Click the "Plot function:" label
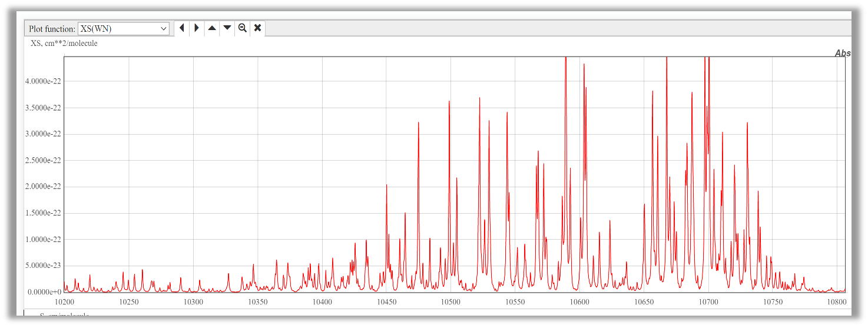This screenshot has height=328, width=868. pyautogui.click(x=52, y=29)
